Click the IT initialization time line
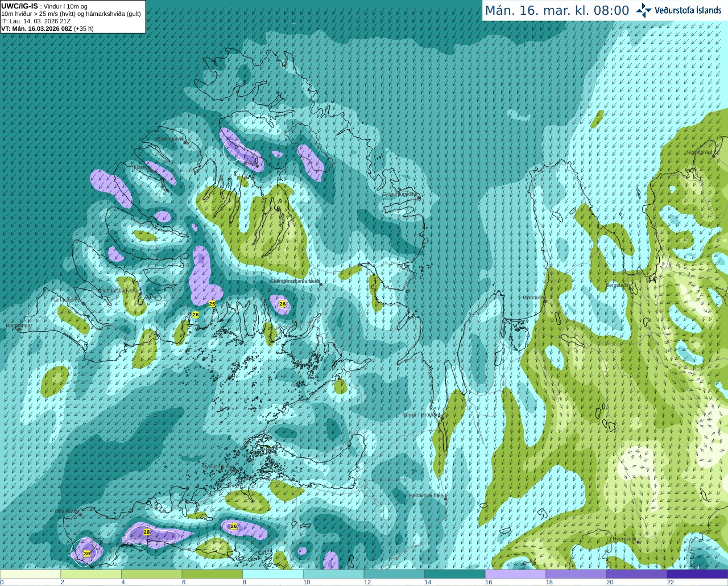The height and width of the screenshot is (586, 728). click(36, 21)
